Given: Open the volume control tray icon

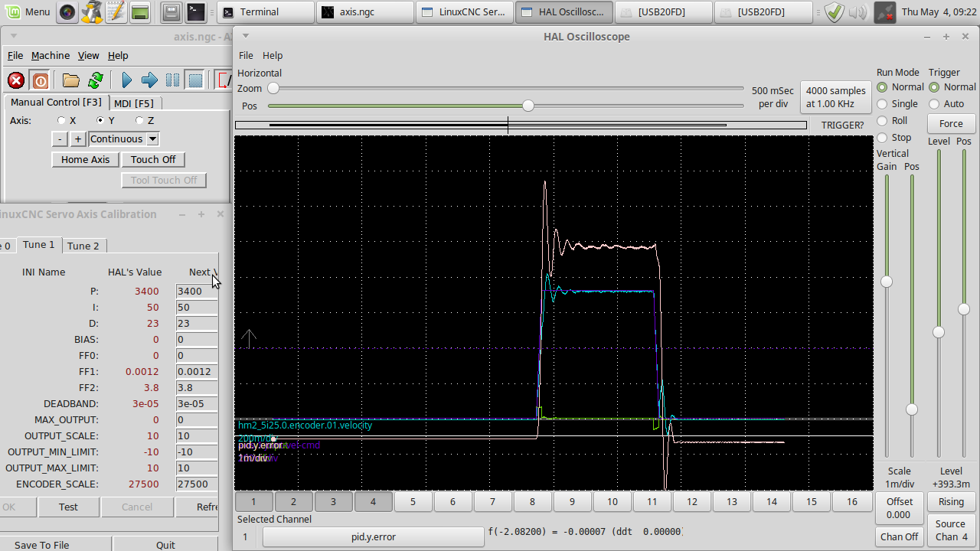Looking at the screenshot, I should (x=857, y=11).
